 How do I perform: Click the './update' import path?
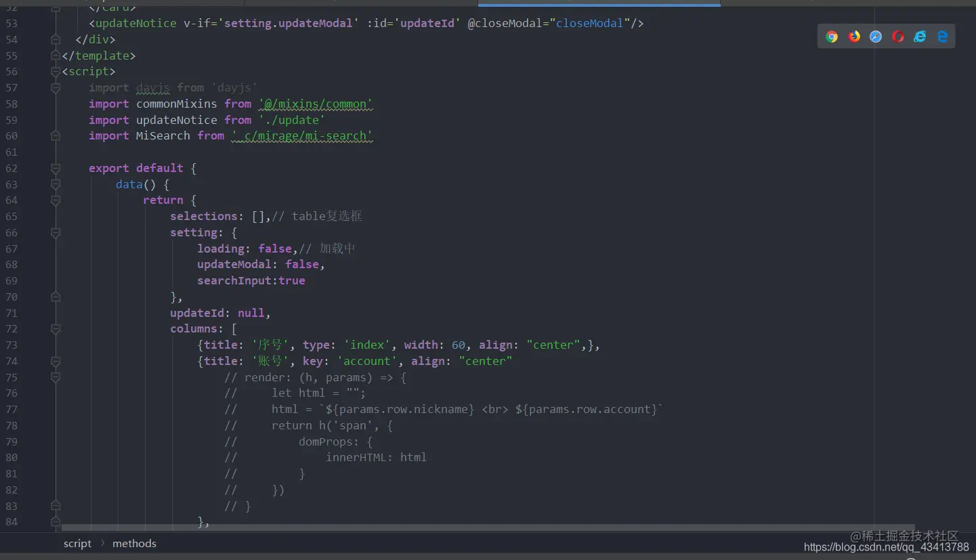[x=292, y=120]
